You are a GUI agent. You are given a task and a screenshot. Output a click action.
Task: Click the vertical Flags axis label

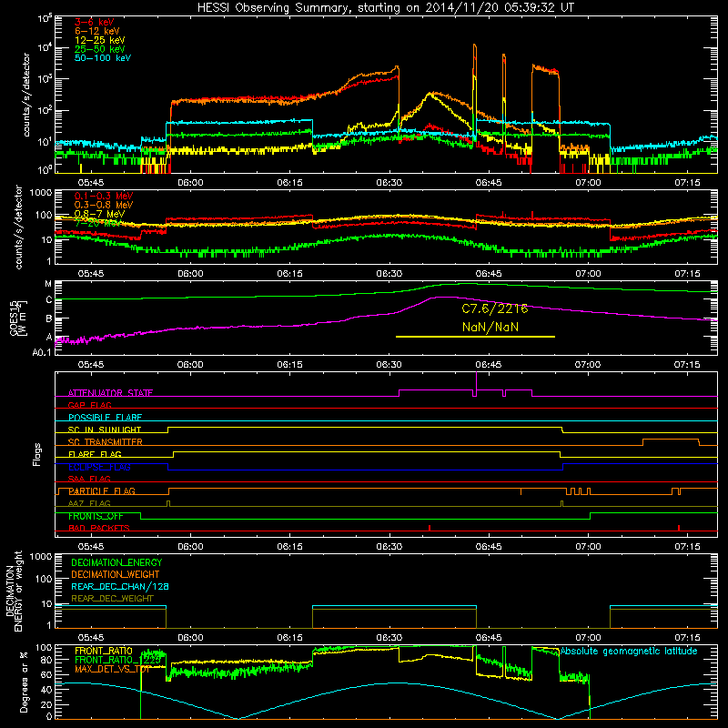(x=37, y=454)
